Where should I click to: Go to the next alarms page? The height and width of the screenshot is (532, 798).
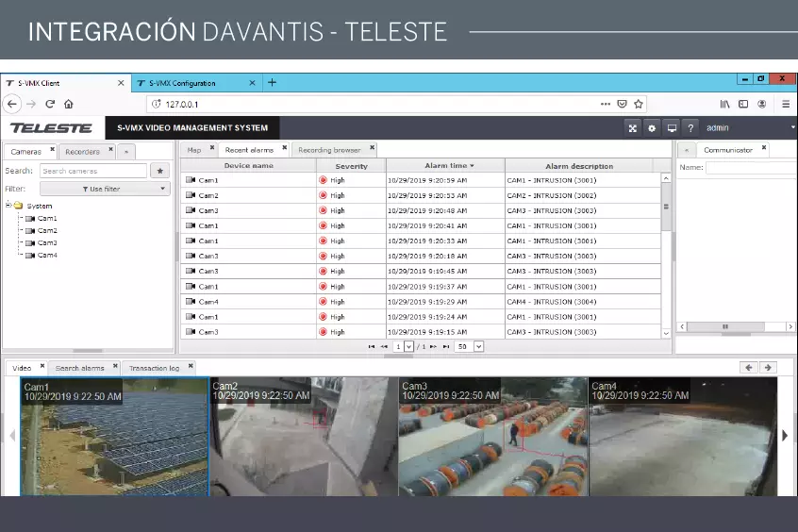(x=433, y=347)
